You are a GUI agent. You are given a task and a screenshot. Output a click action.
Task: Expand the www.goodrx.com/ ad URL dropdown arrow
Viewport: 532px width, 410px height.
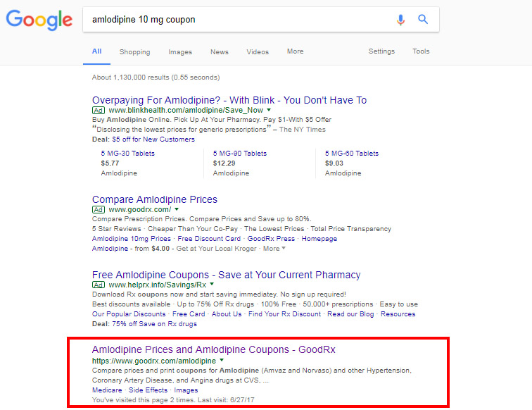pyautogui.click(x=177, y=209)
